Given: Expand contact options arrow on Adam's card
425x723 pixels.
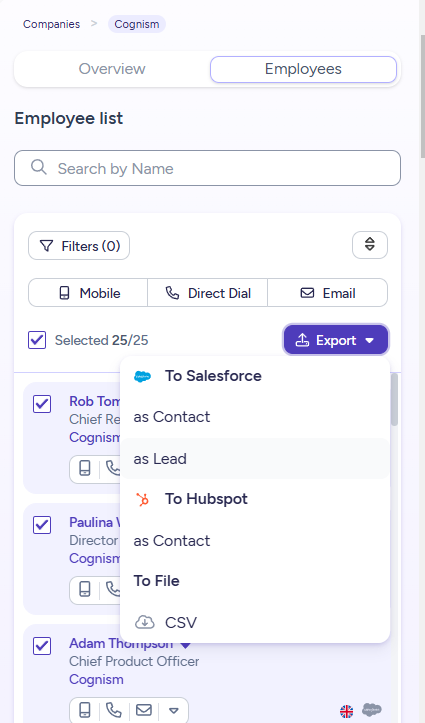Looking at the screenshot, I should [x=174, y=711].
